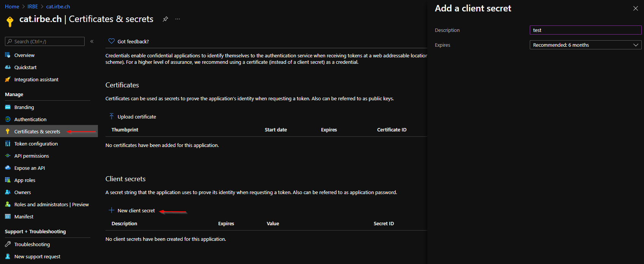
Task: Click the search magnifier icon in sidebar
Action: [x=10, y=41]
